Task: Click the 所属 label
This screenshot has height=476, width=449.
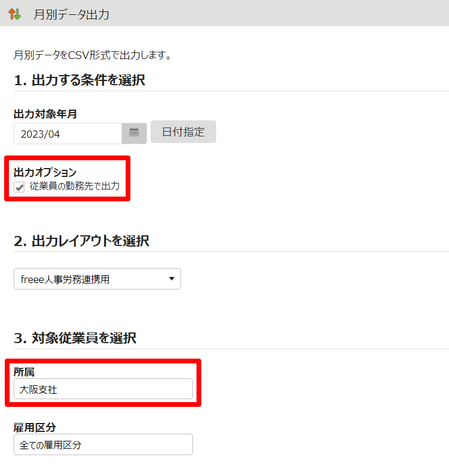Action: tap(24, 372)
